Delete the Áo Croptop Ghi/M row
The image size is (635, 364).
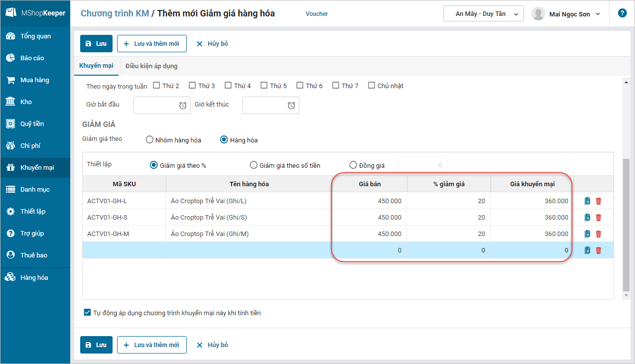point(599,234)
